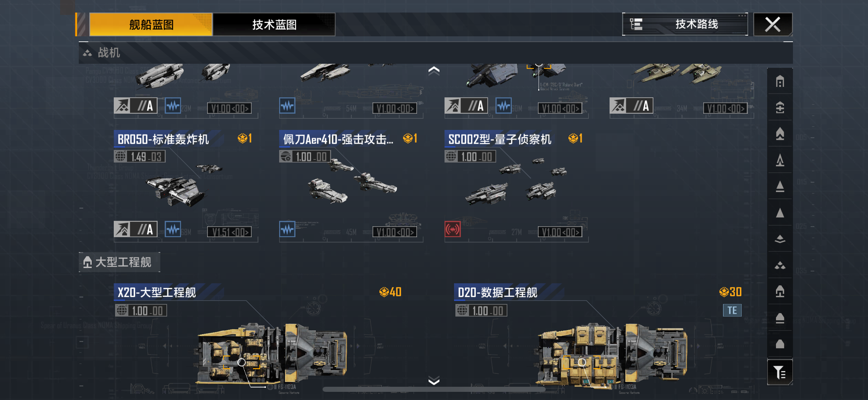Screen dimensions: 868x400
Task: Collapse list with the up chevron
Action: click(434, 71)
